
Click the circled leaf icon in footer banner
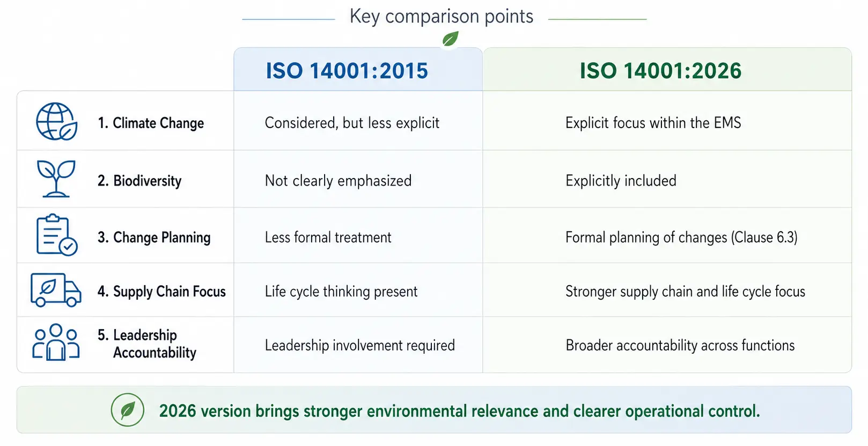point(128,410)
